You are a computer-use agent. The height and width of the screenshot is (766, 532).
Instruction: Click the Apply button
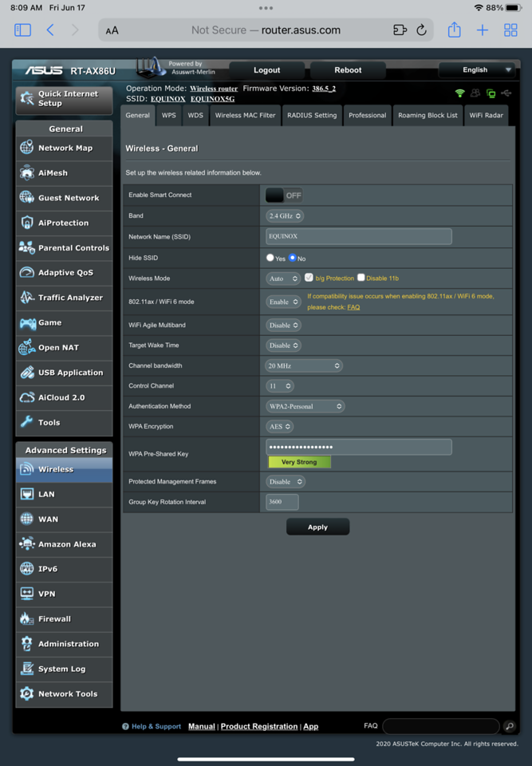(317, 527)
